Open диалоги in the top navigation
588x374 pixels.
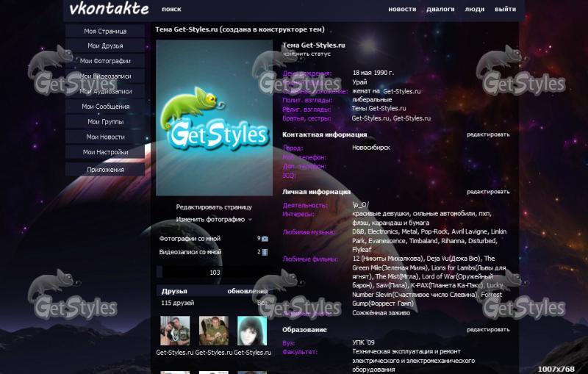(440, 10)
